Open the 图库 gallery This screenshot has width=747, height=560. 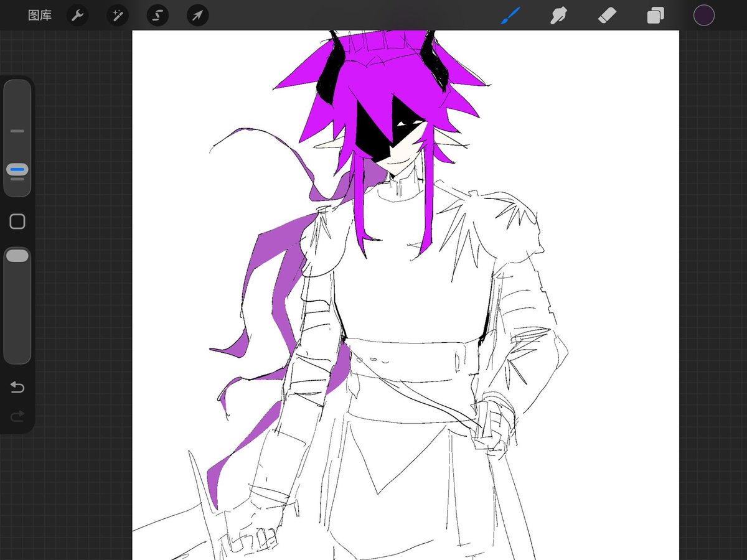click(40, 16)
